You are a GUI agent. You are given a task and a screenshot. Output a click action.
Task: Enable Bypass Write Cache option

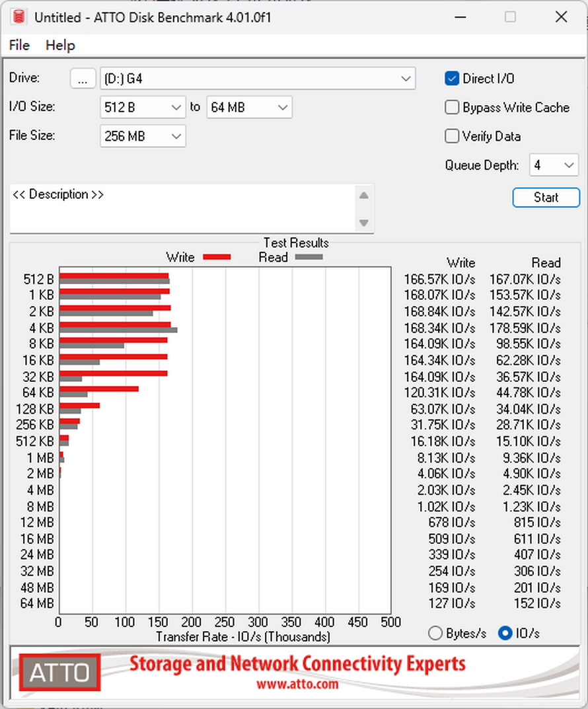tap(451, 108)
